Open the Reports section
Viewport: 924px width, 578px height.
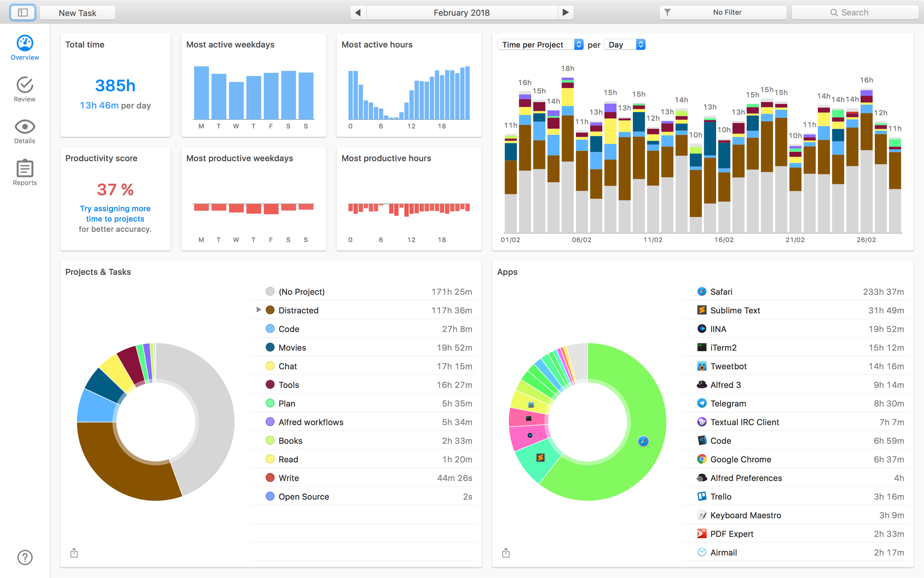25,173
